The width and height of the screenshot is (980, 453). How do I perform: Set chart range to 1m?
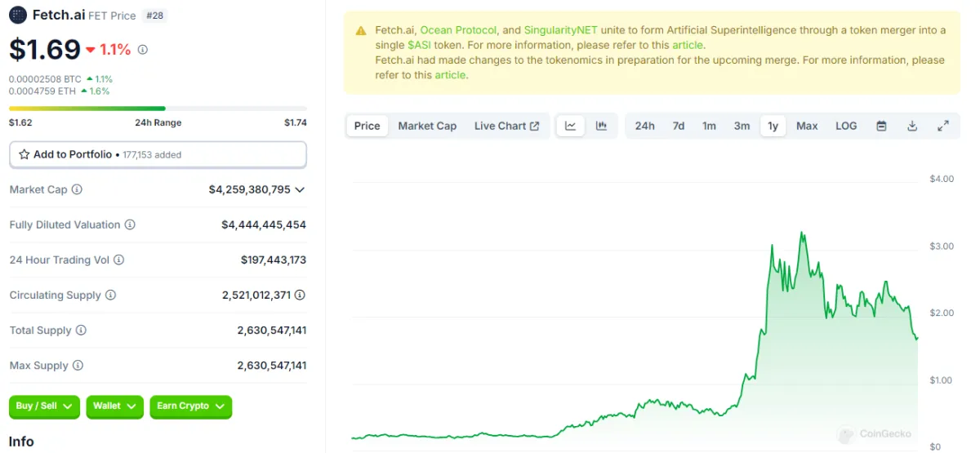click(x=709, y=126)
